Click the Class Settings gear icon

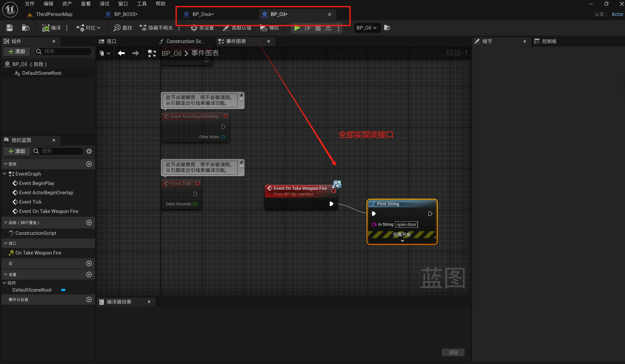point(194,28)
